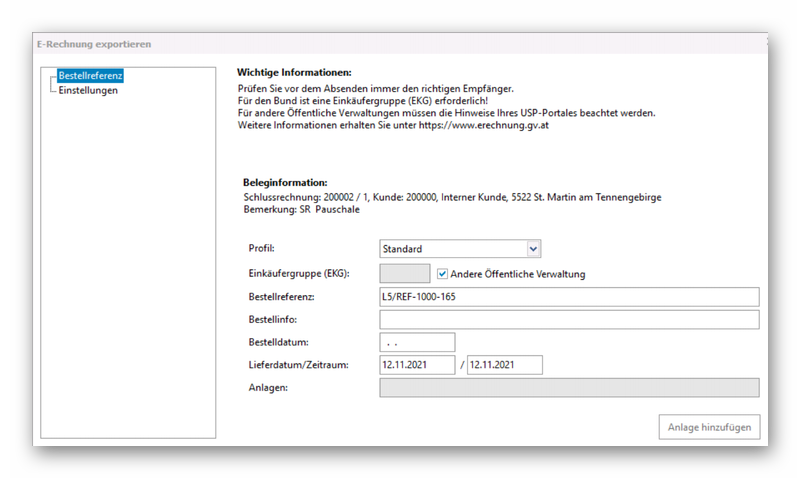Click into the empty Bestellinfo field
Viewport: 800px width, 478px height.
coord(568,320)
